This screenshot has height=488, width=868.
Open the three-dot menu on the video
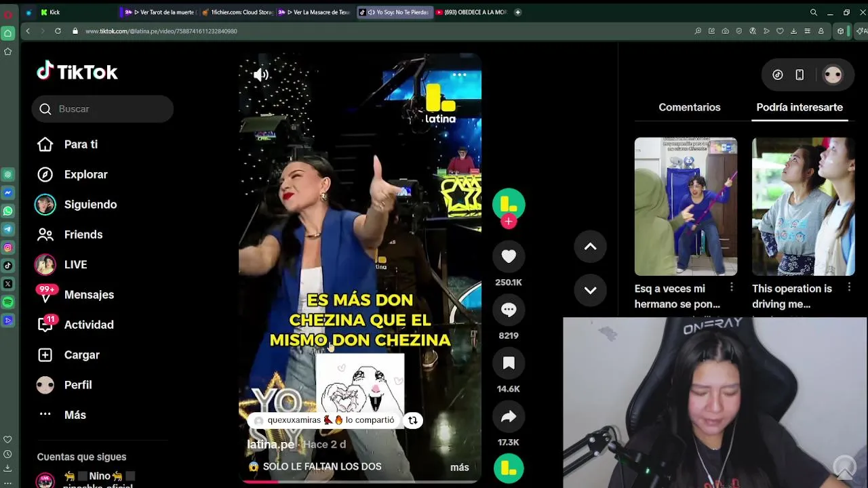coord(459,75)
